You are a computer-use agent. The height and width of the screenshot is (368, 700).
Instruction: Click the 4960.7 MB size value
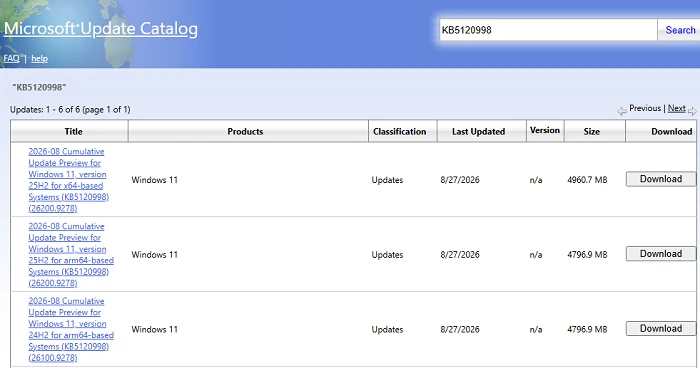587,180
